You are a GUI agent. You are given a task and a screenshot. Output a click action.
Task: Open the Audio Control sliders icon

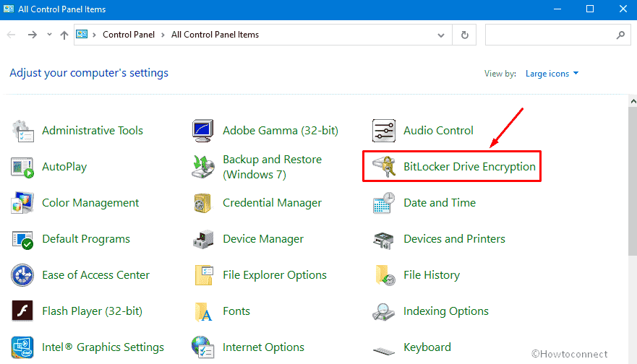point(383,131)
